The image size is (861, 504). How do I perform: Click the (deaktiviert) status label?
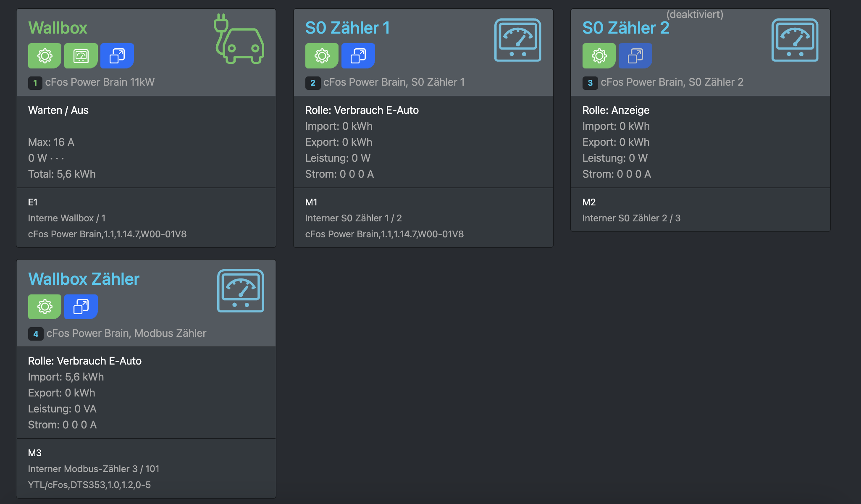[695, 14]
